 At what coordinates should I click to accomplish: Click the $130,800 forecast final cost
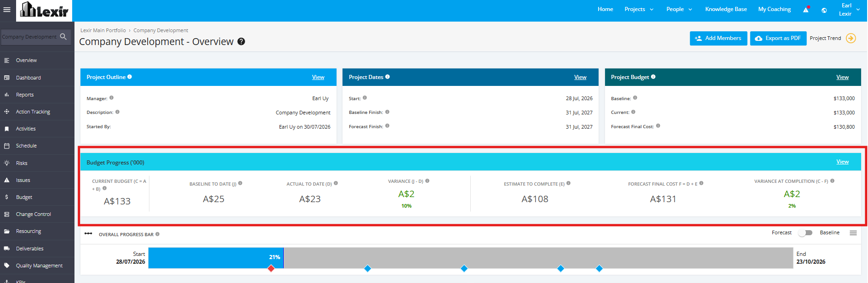(844, 127)
